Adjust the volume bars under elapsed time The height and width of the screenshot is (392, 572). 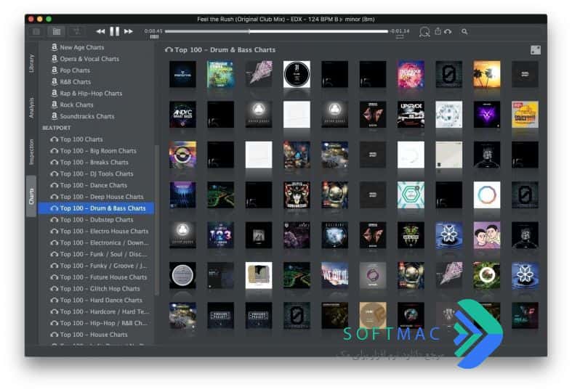pos(154,37)
